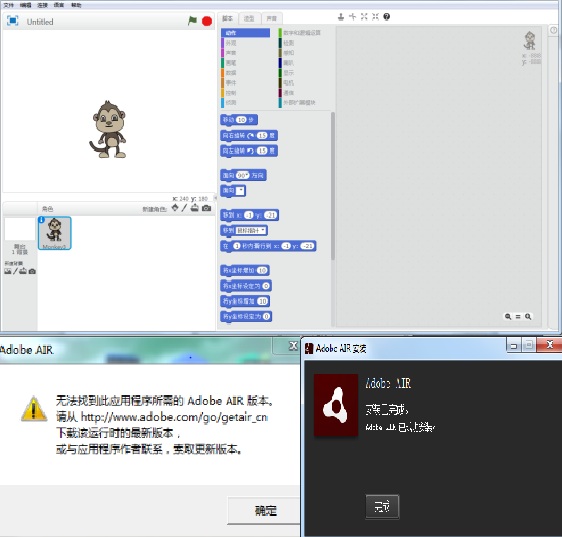Click the blocks palette vertical scrollbar
562x537 pixels.
coord(333,186)
